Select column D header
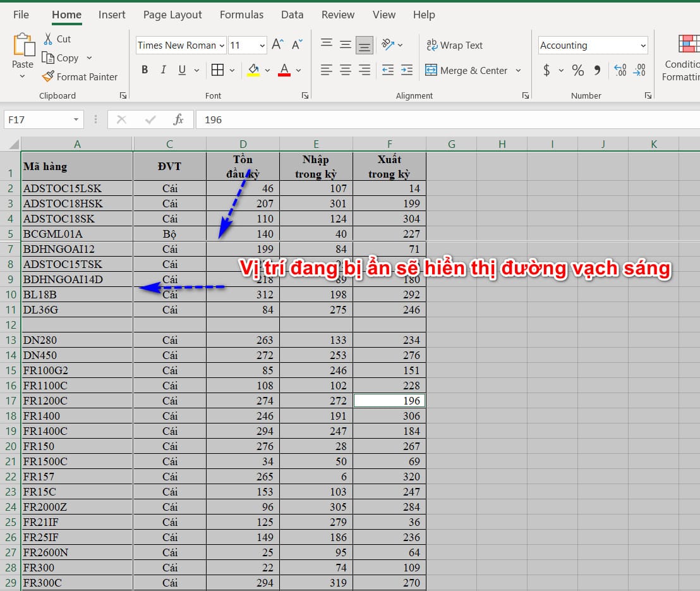700x591 pixels. click(x=243, y=144)
